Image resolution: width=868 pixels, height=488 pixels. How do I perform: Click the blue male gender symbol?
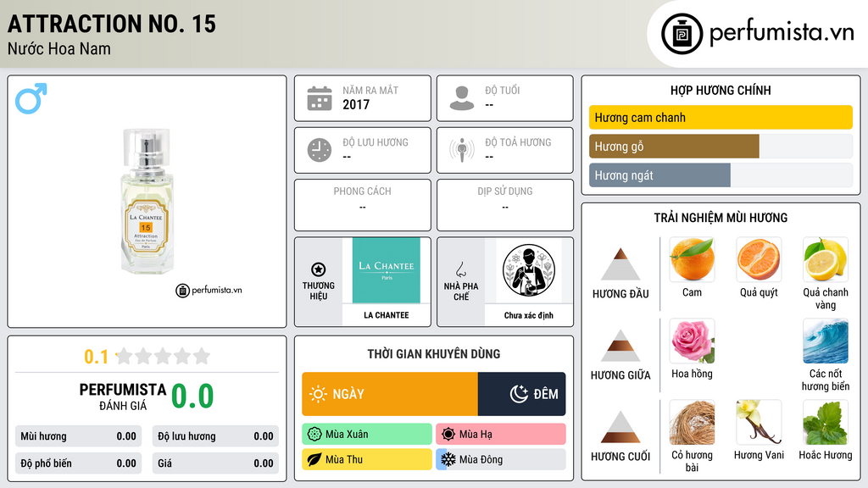coord(31,98)
